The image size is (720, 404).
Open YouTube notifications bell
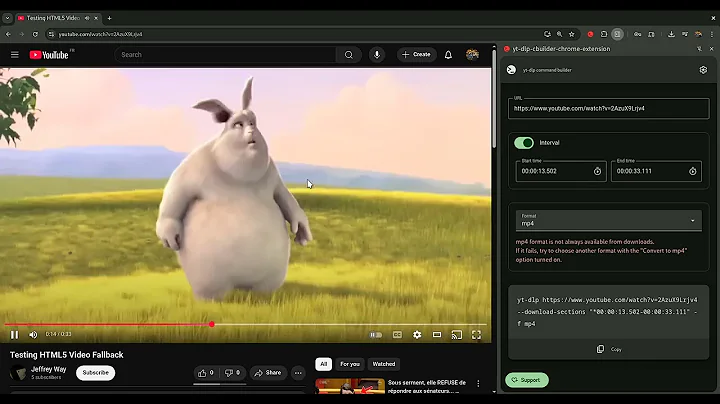(448, 55)
